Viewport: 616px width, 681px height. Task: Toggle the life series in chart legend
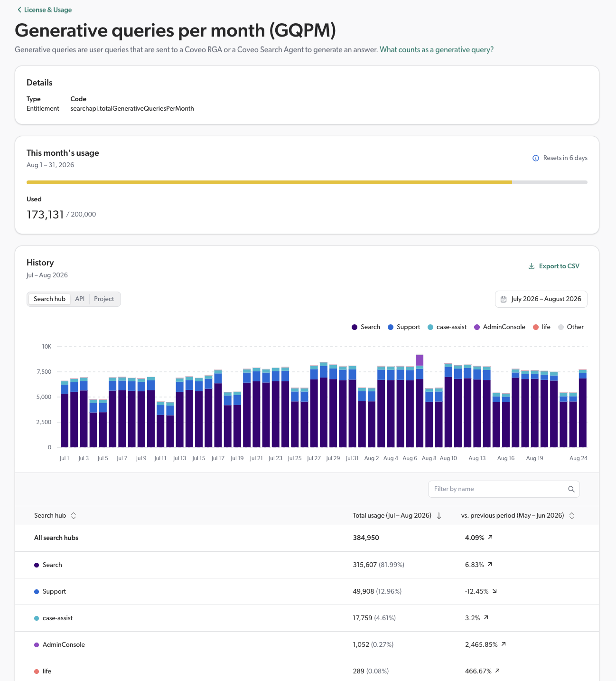(x=541, y=327)
